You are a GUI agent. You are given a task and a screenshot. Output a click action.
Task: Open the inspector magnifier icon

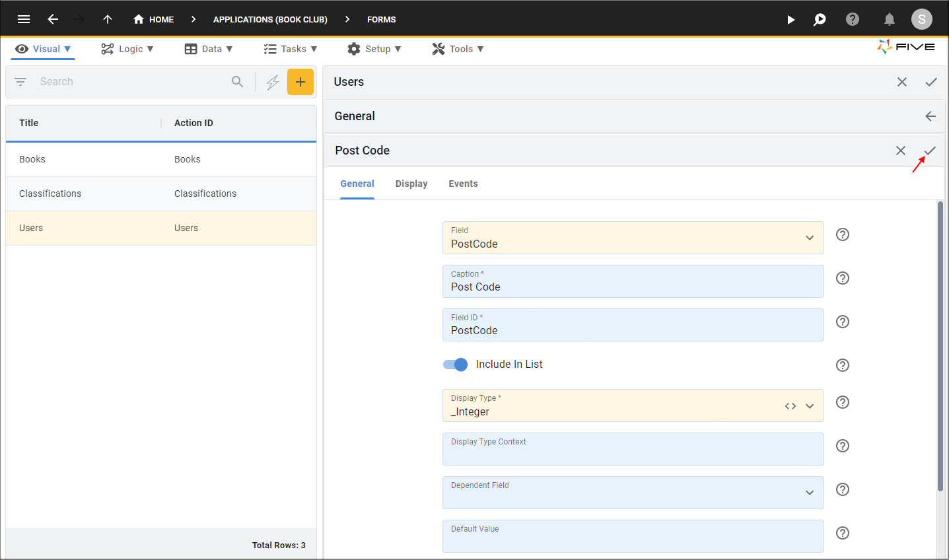[820, 19]
